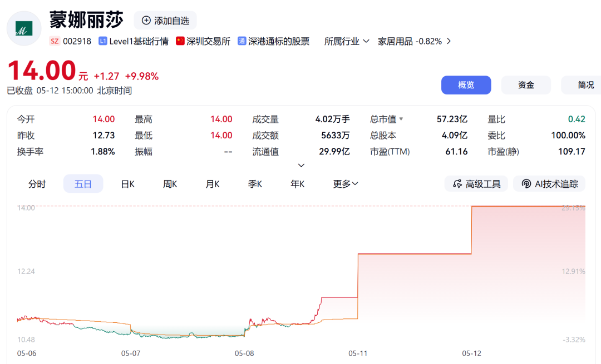Switch to the 概览 tab

pyautogui.click(x=466, y=85)
